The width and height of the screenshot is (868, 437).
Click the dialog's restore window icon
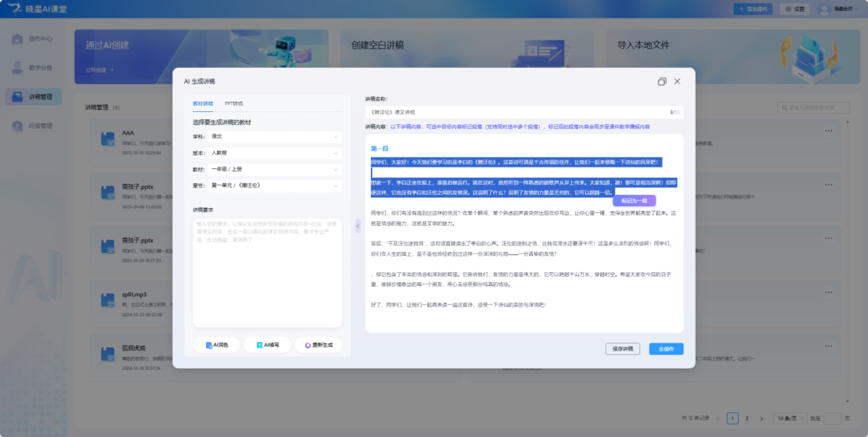pyautogui.click(x=662, y=82)
